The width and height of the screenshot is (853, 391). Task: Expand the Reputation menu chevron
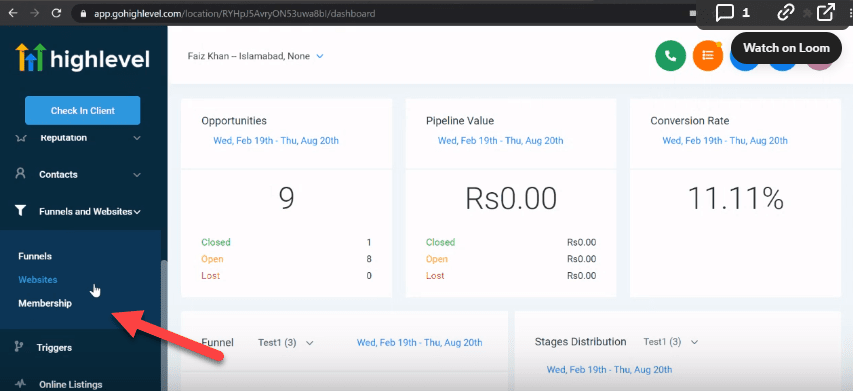137,138
